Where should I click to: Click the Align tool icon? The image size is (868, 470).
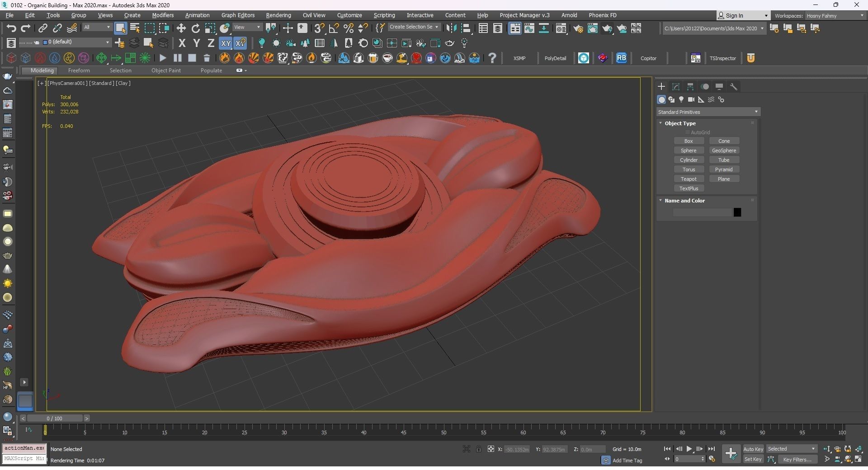[x=466, y=28]
